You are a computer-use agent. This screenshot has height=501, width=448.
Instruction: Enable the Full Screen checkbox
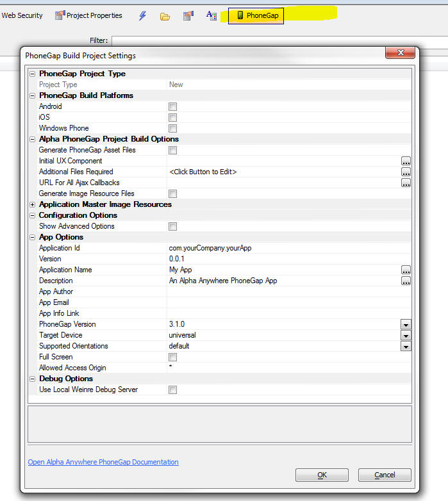(x=172, y=357)
